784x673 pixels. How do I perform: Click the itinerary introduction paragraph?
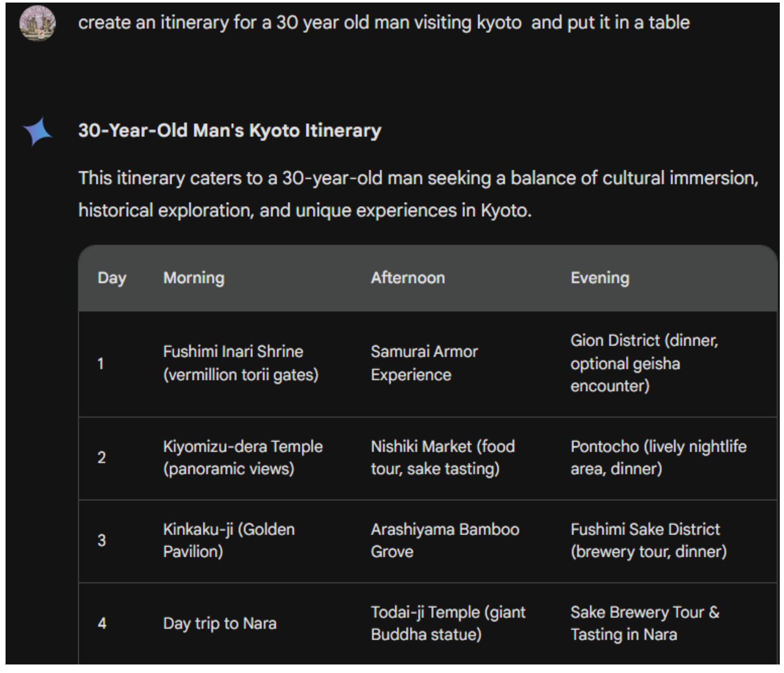(418, 194)
